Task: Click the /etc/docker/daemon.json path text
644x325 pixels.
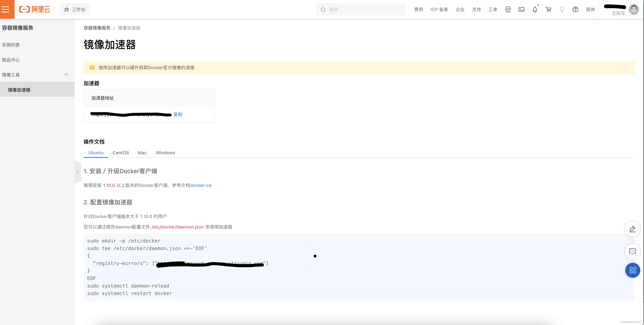Action: click(178, 227)
